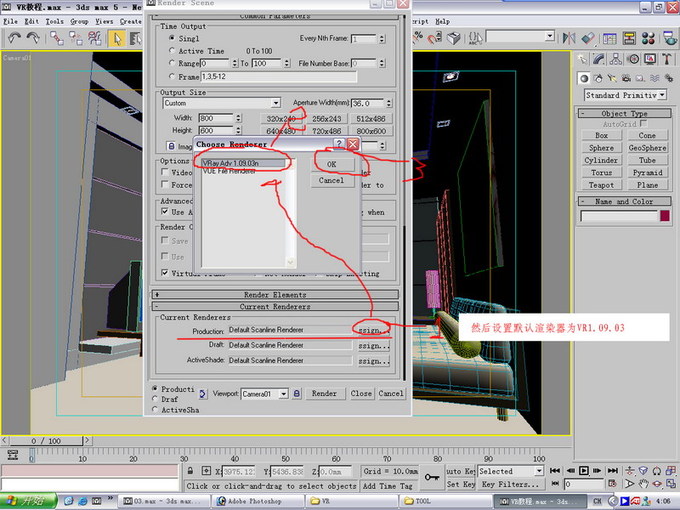The height and width of the screenshot is (510, 680).
Task: Switch to Cameras creation category icon
Action: [628, 77]
